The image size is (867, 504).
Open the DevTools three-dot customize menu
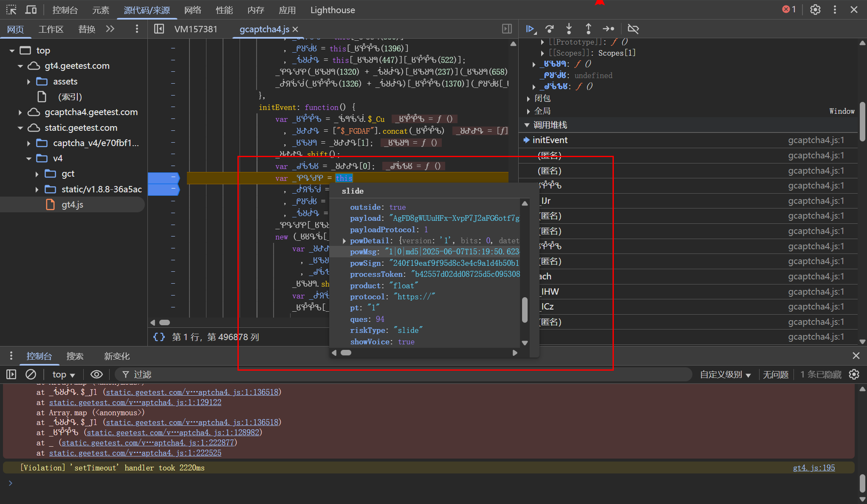pos(835,10)
